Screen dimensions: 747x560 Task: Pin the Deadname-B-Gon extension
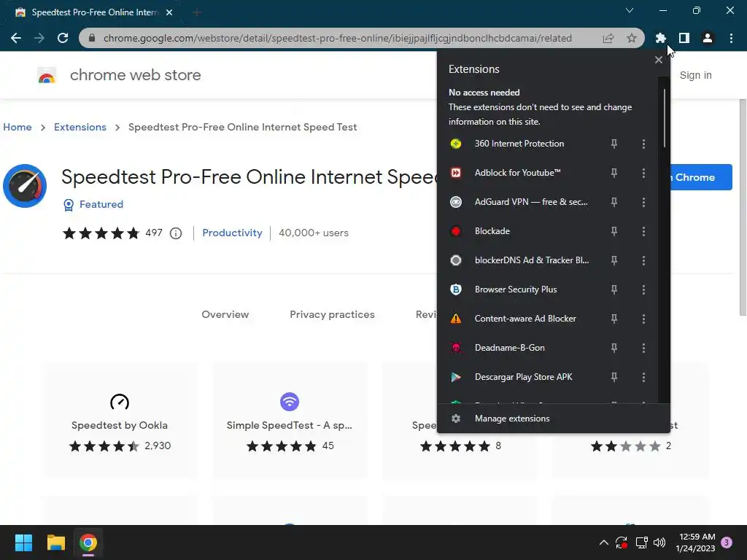click(614, 348)
